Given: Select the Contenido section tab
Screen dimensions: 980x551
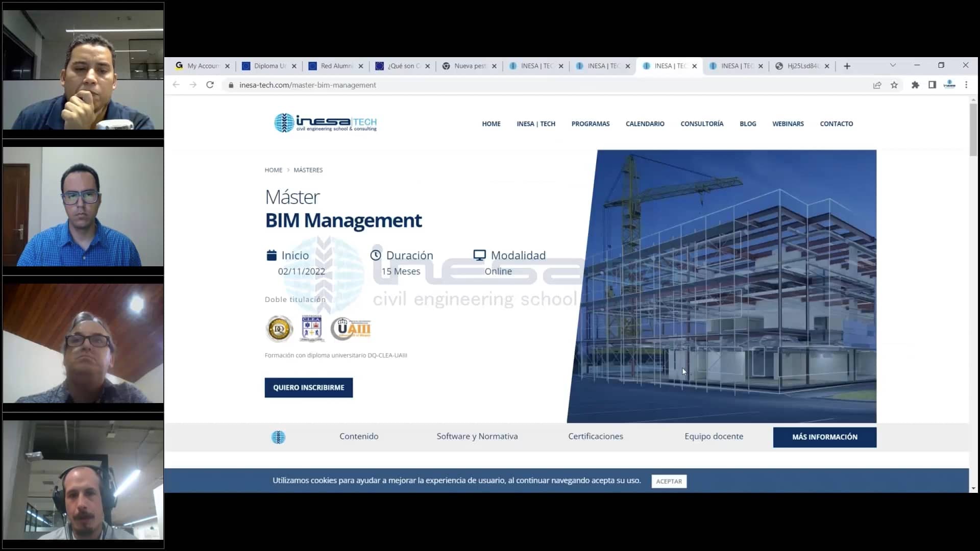Looking at the screenshot, I should [359, 437].
